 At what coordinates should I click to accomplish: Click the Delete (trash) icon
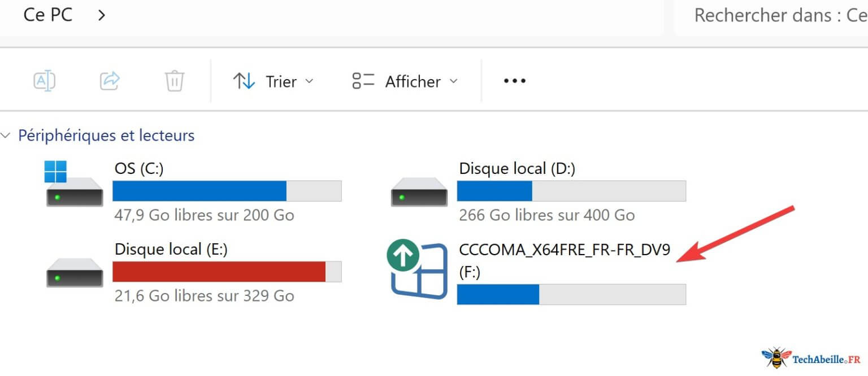pyautogui.click(x=174, y=81)
